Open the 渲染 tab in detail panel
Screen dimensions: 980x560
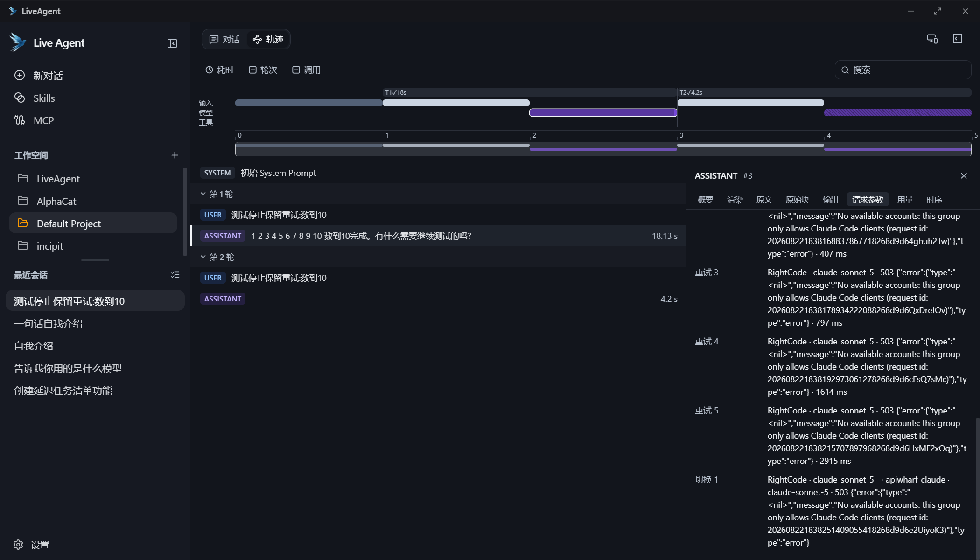coord(735,200)
